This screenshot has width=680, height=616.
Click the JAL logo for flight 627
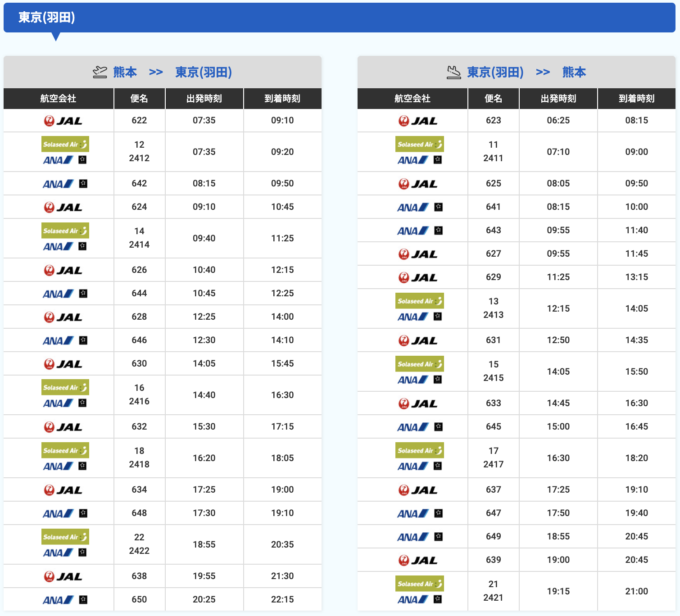click(x=418, y=254)
